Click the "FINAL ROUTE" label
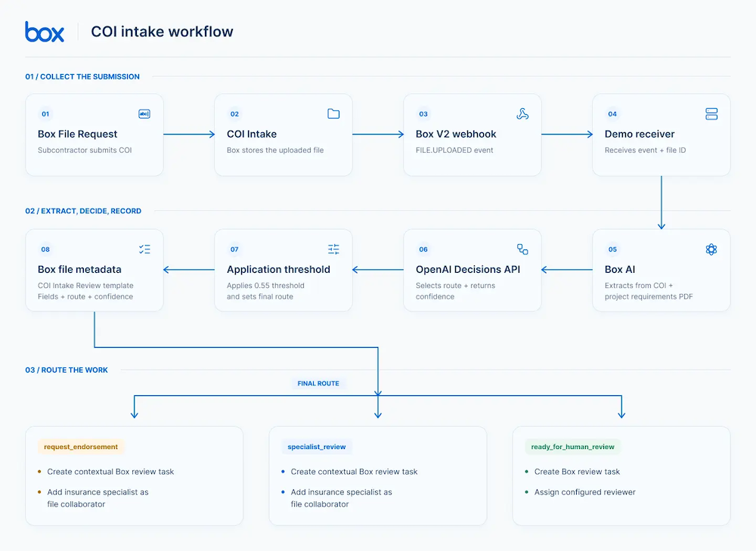Viewport: 756px width, 551px height. tap(318, 383)
